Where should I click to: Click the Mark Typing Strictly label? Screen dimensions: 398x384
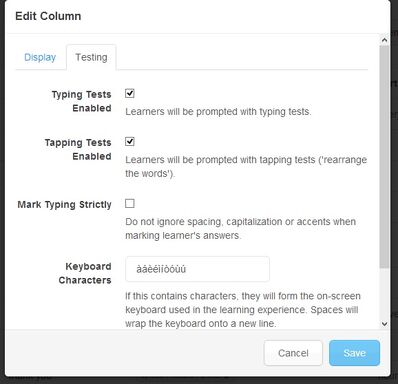coord(64,204)
